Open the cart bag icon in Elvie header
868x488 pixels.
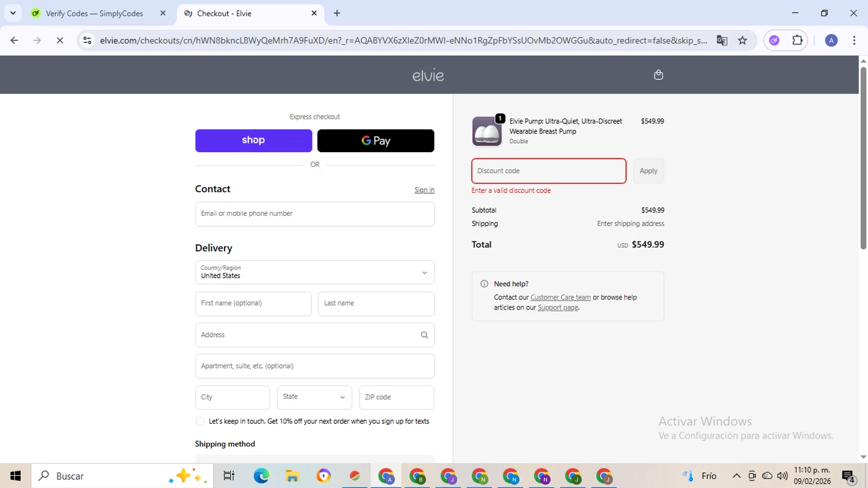pyautogui.click(x=658, y=75)
